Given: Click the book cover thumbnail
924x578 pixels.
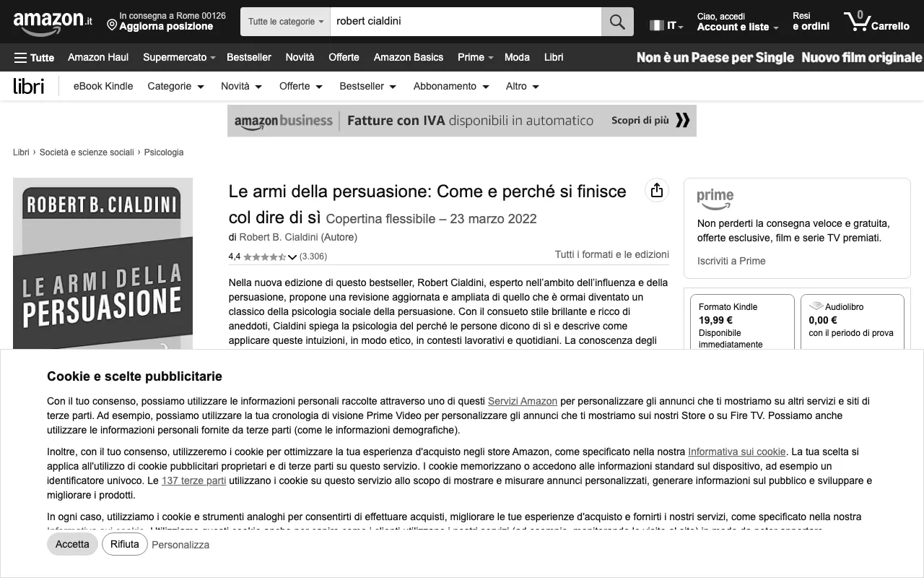Looking at the screenshot, I should [103, 264].
